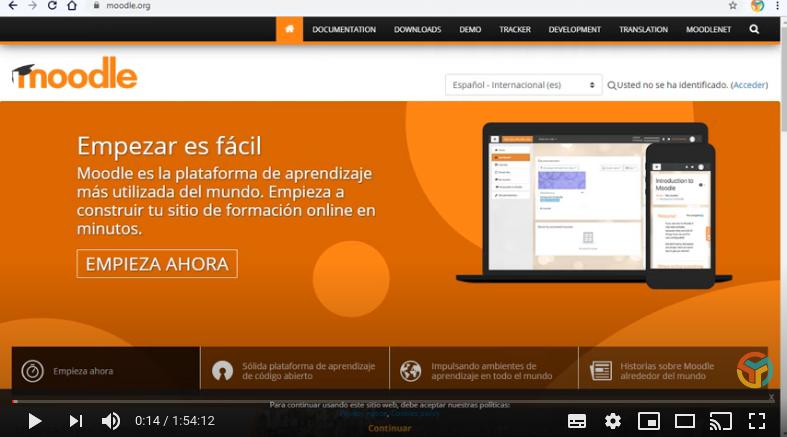This screenshot has height=437, width=787.
Task: Mute the video volume
Action: point(110,421)
